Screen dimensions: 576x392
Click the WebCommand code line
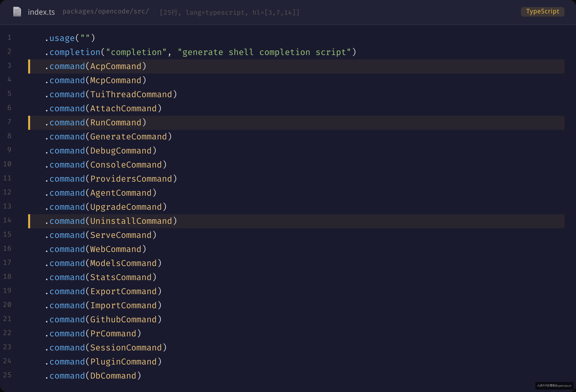point(96,249)
